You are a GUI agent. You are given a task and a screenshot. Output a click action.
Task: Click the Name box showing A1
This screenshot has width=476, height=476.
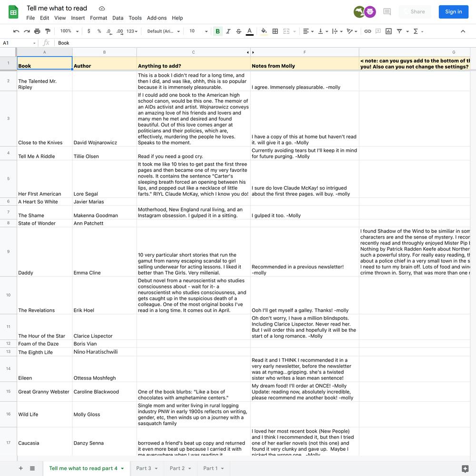(19, 43)
